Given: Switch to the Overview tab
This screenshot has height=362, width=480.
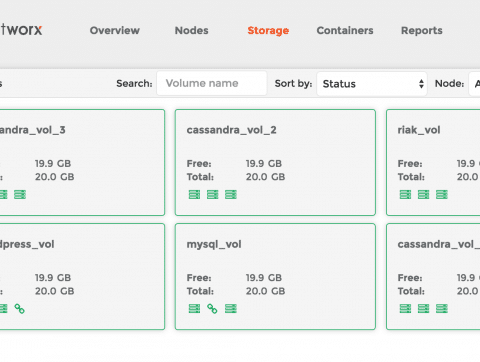Looking at the screenshot, I should [x=115, y=30].
